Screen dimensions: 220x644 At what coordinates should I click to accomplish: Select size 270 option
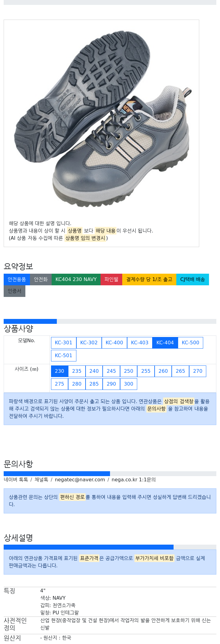pyautogui.click(x=198, y=371)
